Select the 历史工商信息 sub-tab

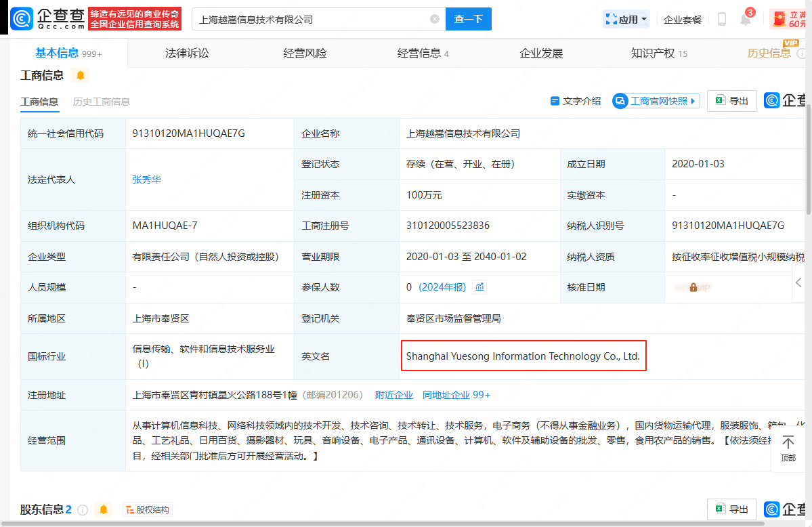tap(102, 102)
